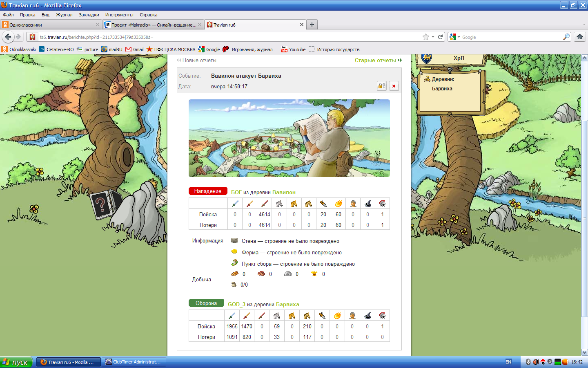588x368 pixels.
Task: Click the question mark help book
Action: point(105,204)
